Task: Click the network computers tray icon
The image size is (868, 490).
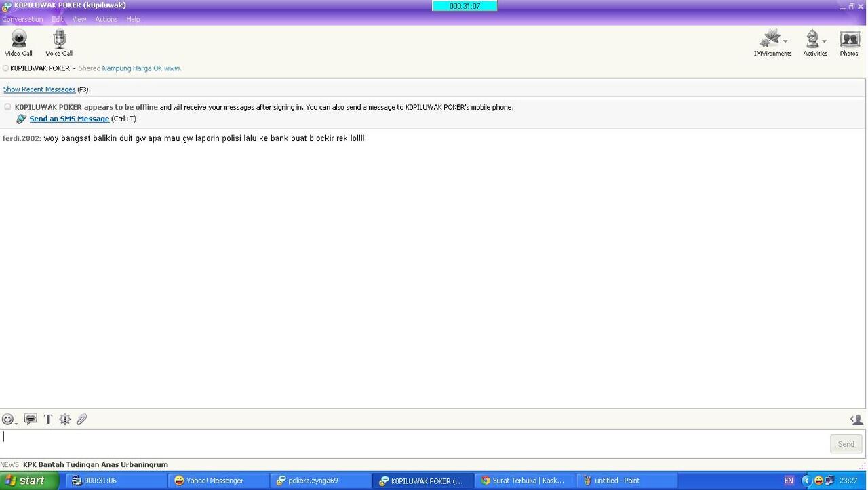Action: coord(829,481)
